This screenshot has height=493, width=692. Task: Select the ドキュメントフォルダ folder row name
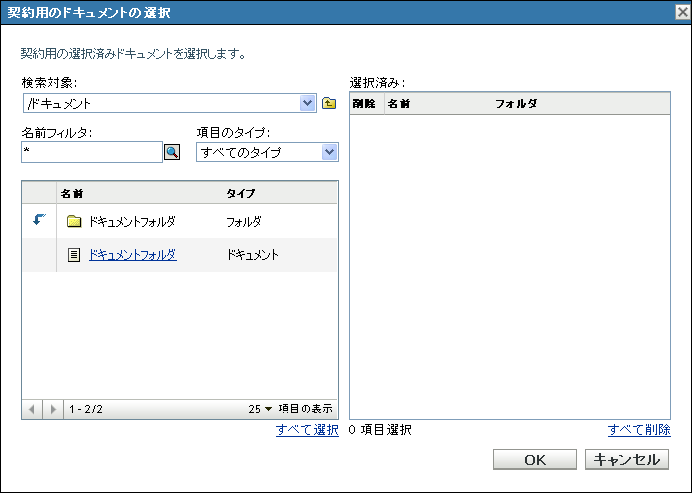(x=132, y=221)
